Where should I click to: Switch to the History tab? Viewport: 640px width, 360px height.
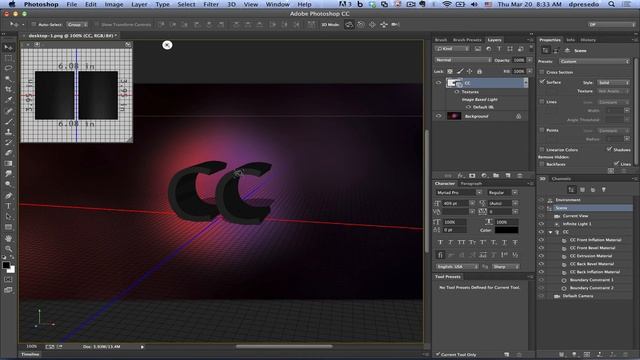coord(588,40)
